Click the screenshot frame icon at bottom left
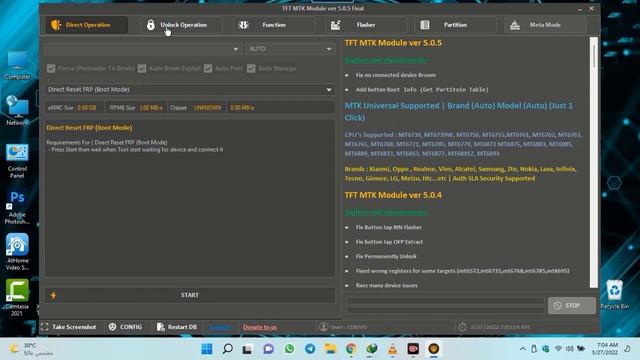 click(x=45, y=327)
